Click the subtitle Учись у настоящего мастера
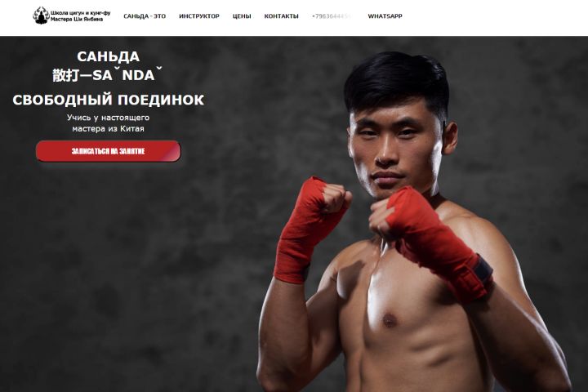Image resolution: width=588 pixels, height=392 pixels. click(109, 122)
